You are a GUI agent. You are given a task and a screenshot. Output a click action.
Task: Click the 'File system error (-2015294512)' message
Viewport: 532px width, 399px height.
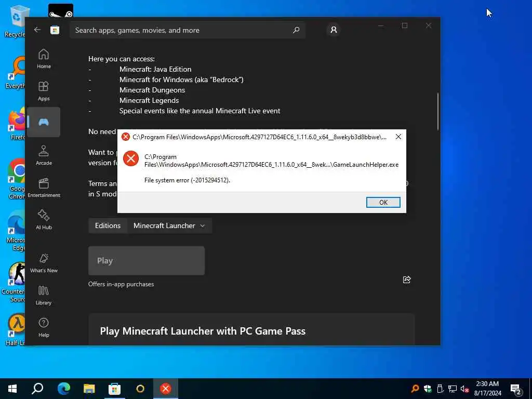[187, 180]
